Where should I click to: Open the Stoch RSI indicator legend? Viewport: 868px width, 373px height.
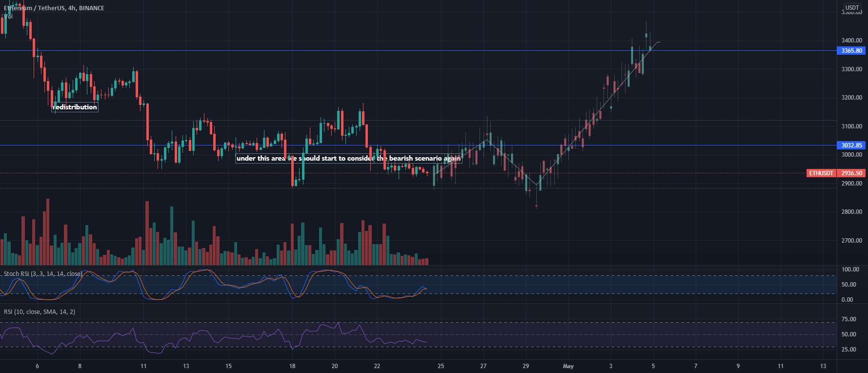43,274
